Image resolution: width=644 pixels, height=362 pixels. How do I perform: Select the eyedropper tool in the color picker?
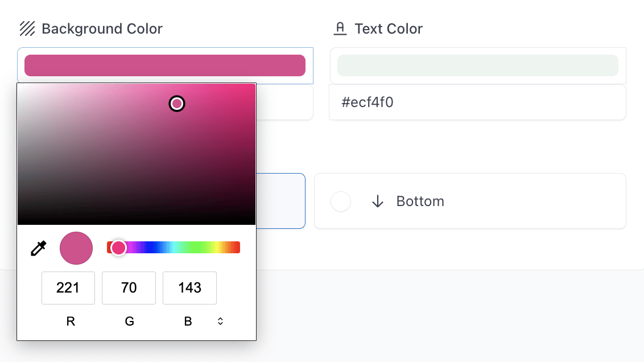coord(38,248)
